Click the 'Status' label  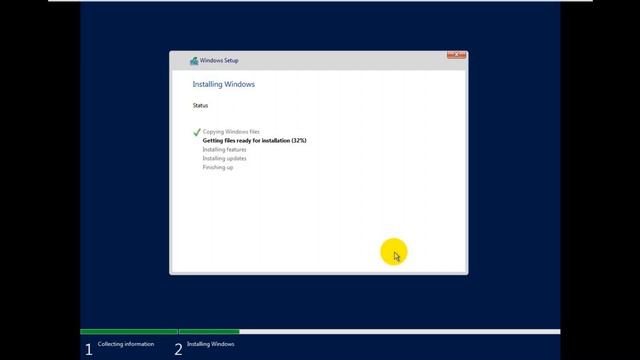(x=200, y=105)
